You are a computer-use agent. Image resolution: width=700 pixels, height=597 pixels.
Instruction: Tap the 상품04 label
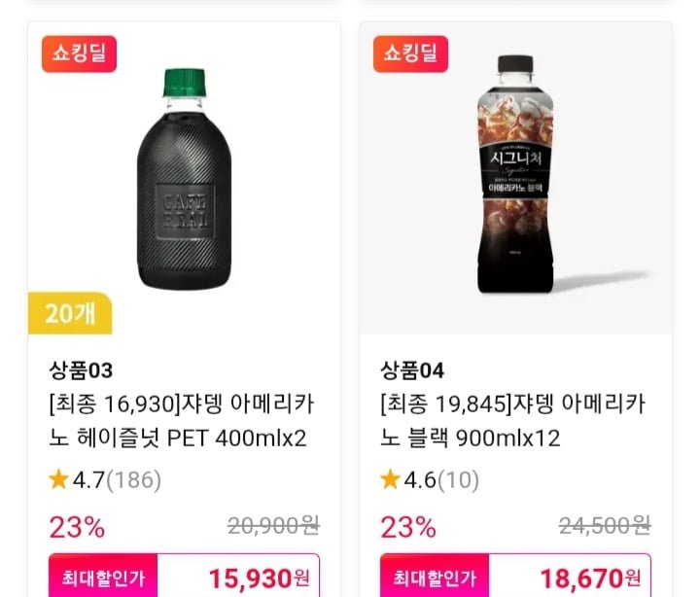click(412, 370)
